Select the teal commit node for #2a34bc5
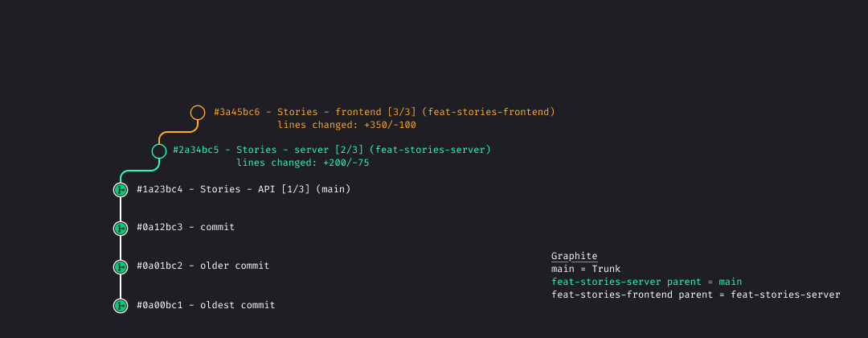Image resolution: width=868 pixels, height=338 pixels. tap(159, 151)
